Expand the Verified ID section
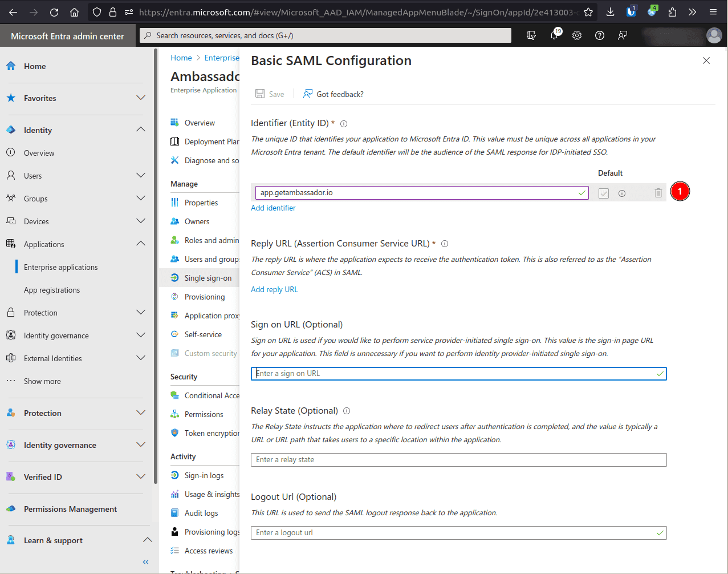This screenshot has width=728, height=574. (141, 477)
